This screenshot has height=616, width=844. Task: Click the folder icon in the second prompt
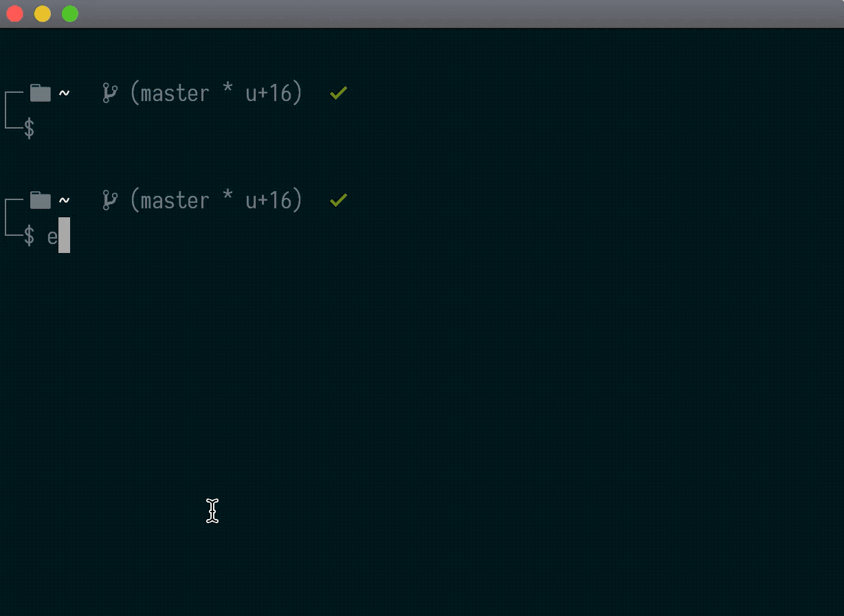click(x=39, y=200)
